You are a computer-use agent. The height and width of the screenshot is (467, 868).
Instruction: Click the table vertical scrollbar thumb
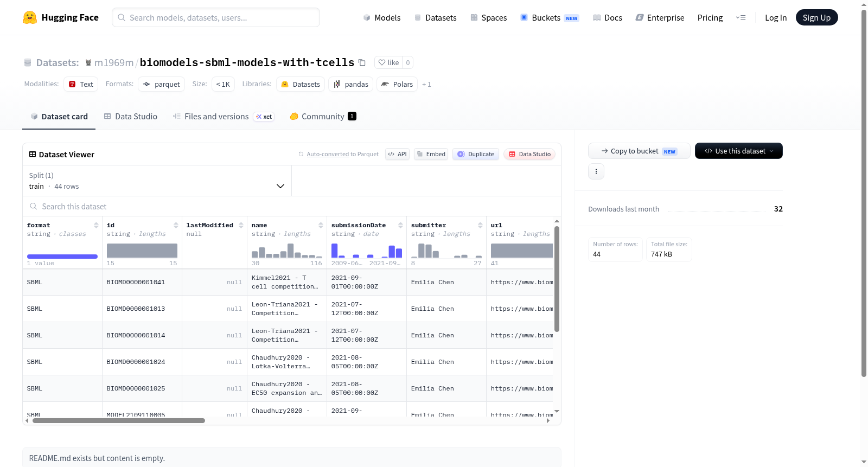[x=557, y=279]
